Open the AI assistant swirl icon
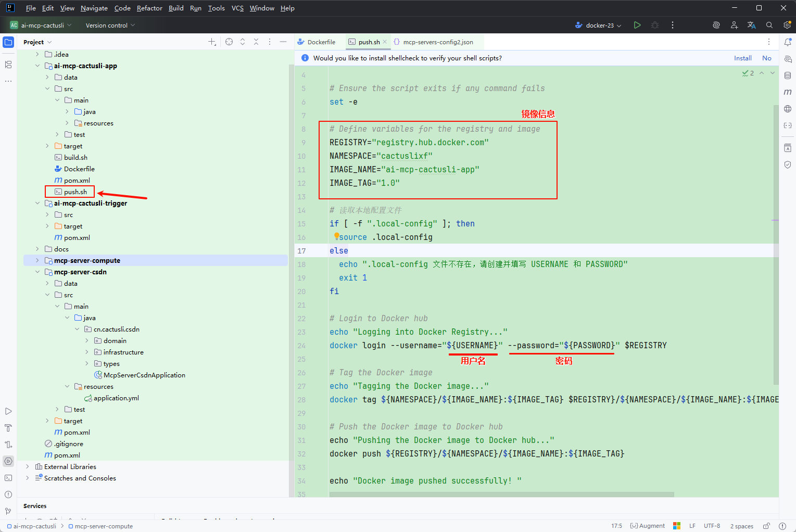 tap(716, 25)
